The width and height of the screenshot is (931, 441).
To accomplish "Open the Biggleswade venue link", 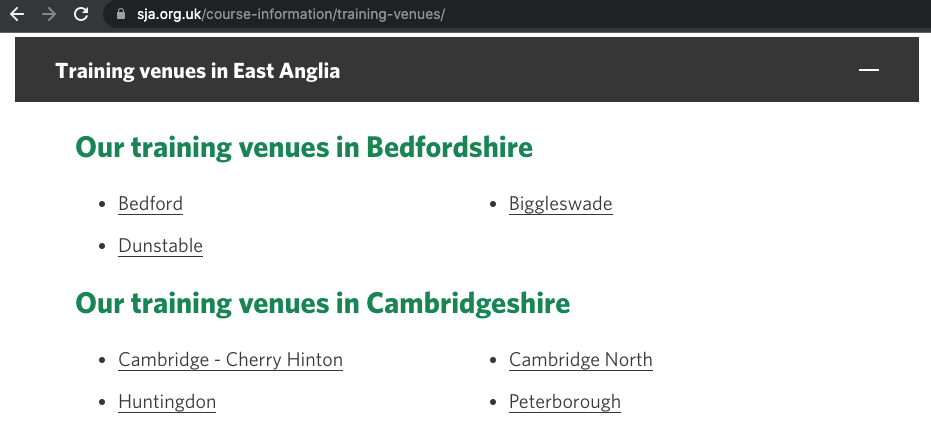I will click(560, 204).
